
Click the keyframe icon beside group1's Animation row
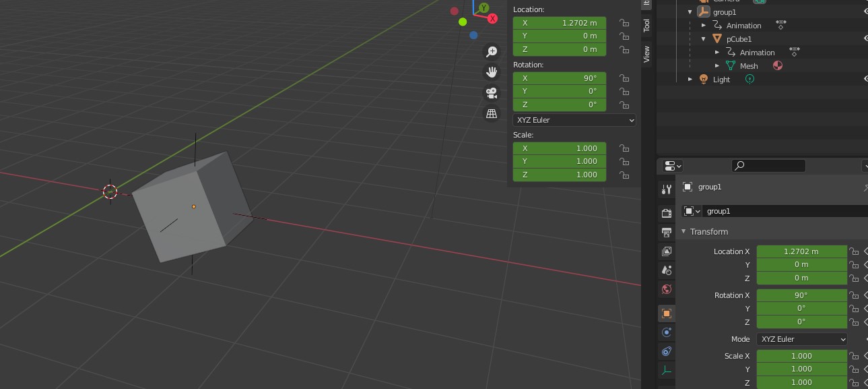[781, 24]
